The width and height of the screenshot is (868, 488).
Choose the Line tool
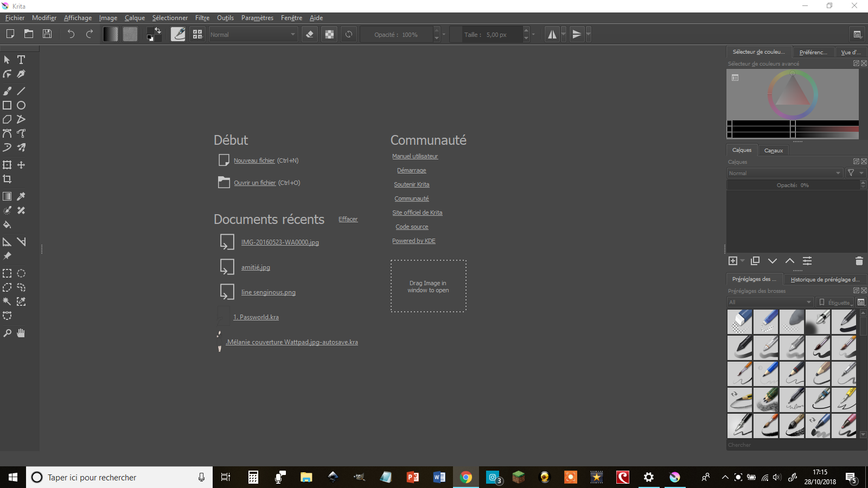click(21, 91)
